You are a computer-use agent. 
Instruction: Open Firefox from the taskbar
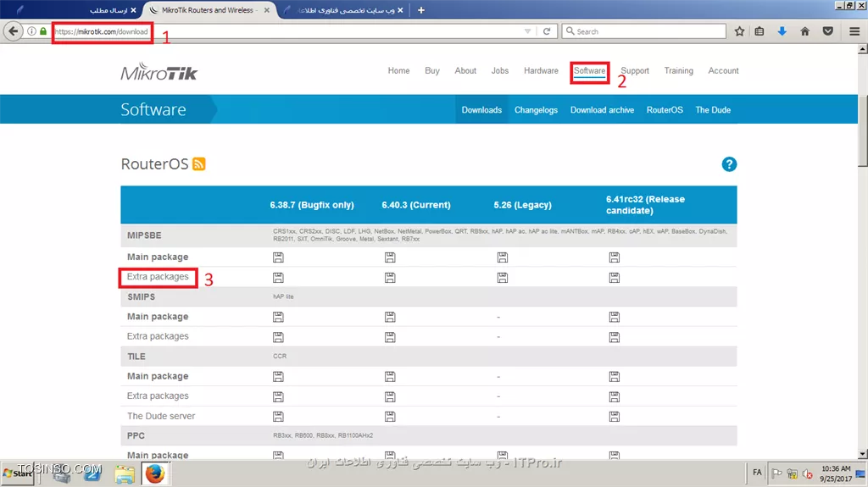click(x=155, y=473)
